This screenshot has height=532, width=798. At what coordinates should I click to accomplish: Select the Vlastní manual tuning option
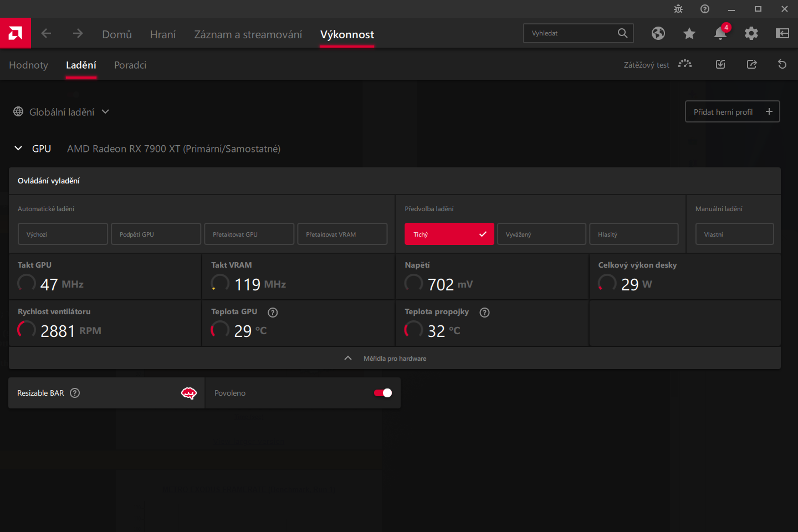[734, 234]
